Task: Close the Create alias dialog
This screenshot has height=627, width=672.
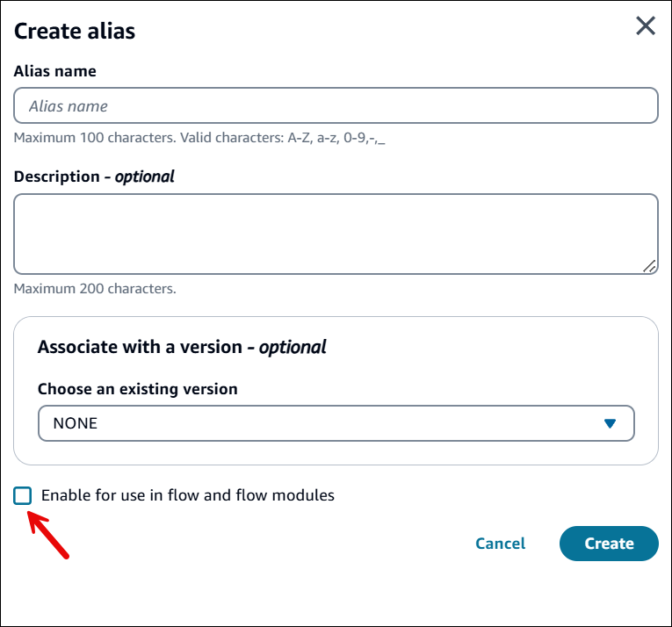Action: pyautogui.click(x=646, y=26)
